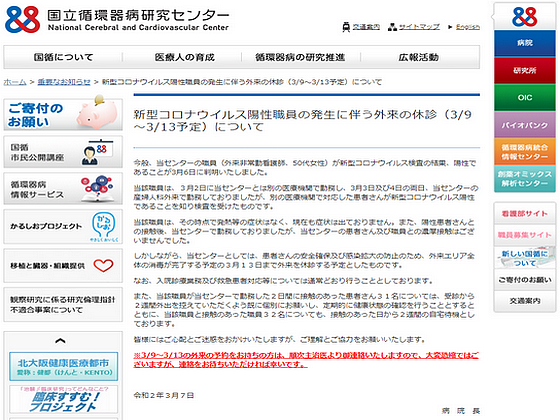Open the 観察研究に係る研究倫理指針 banner
Viewport: 560px width, 420px height.
coord(63,305)
